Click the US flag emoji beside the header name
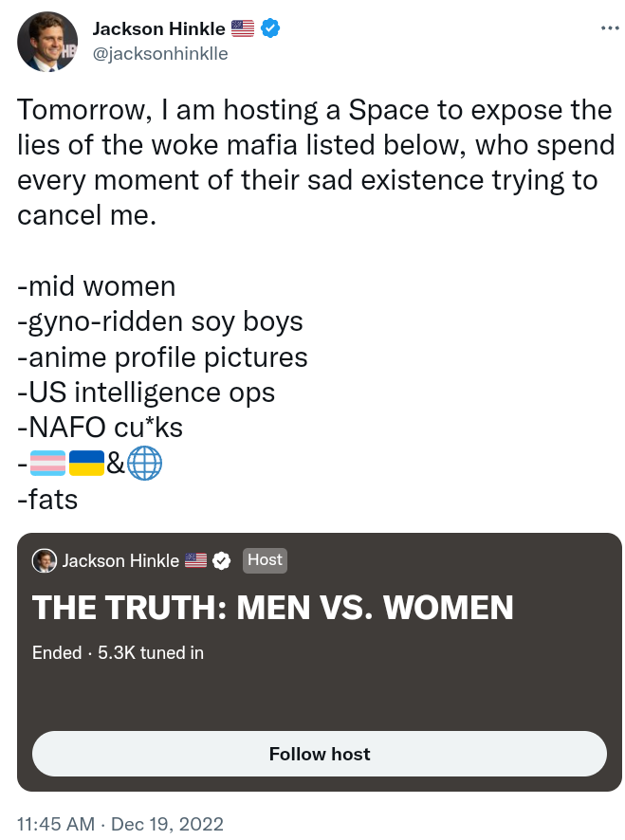The image size is (625, 840). click(243, 29)
